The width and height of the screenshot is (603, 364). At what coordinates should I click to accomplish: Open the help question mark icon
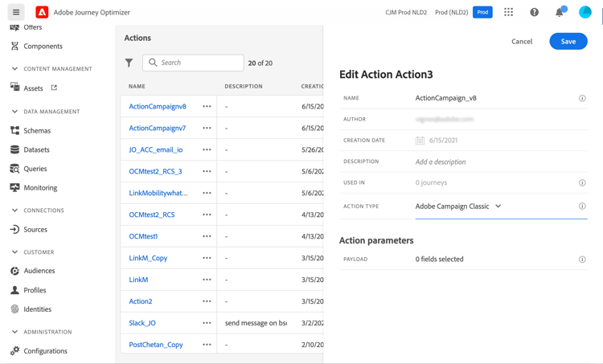[534, 12]
